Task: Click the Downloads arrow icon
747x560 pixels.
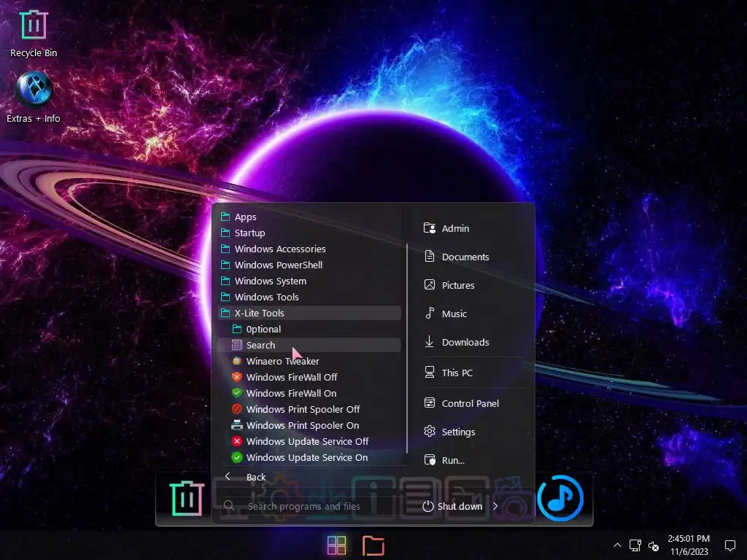Action: (x=429, y=341)
